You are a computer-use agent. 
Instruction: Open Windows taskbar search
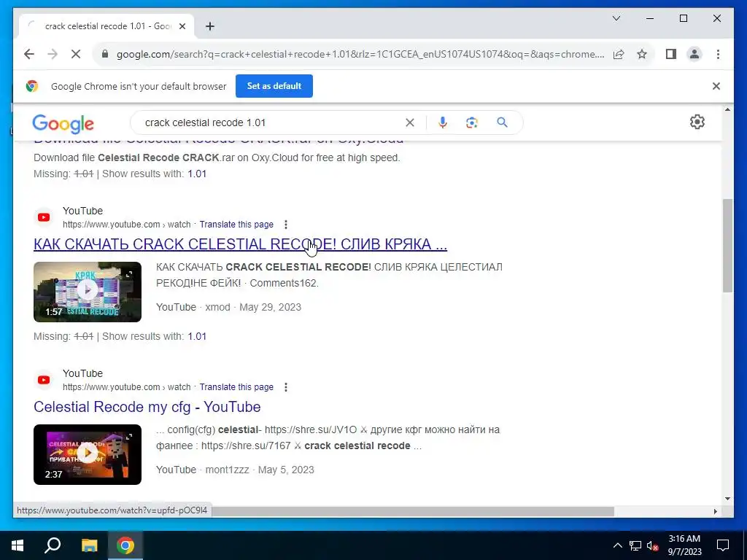click(x=53, y=545)
